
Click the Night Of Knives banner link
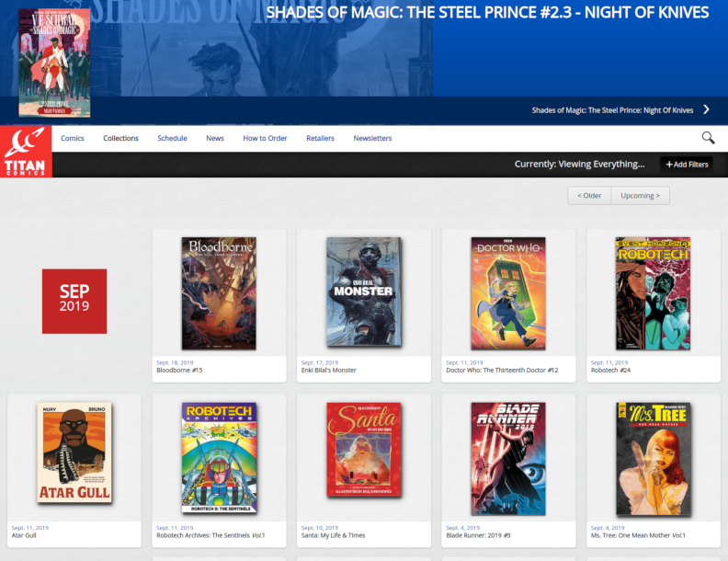tap(612, 110)
